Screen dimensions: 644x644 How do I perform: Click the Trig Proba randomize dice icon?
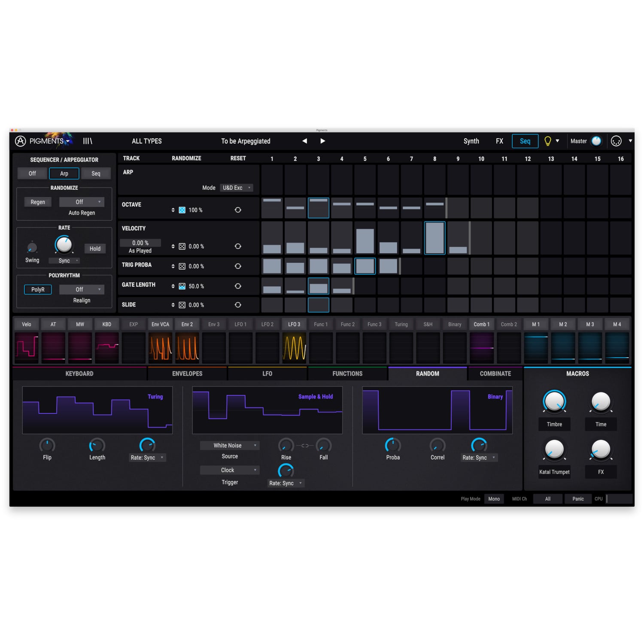coord(182,266)
